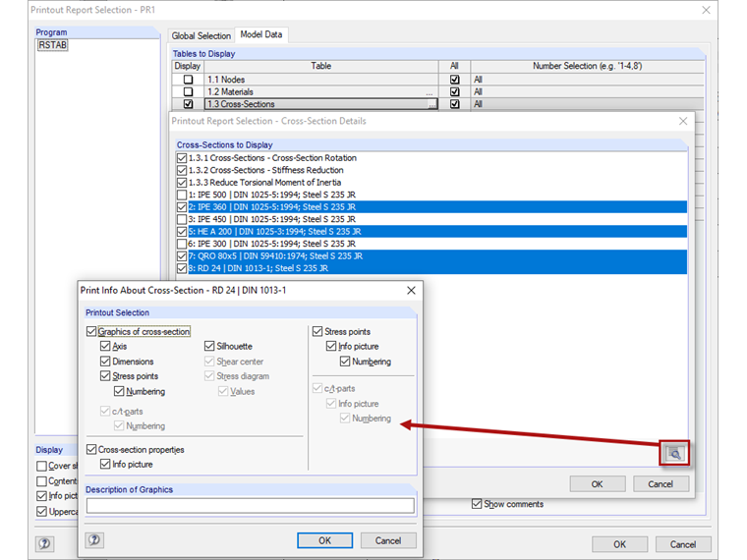Click Description of Graphics input field

tap(250, 505)
